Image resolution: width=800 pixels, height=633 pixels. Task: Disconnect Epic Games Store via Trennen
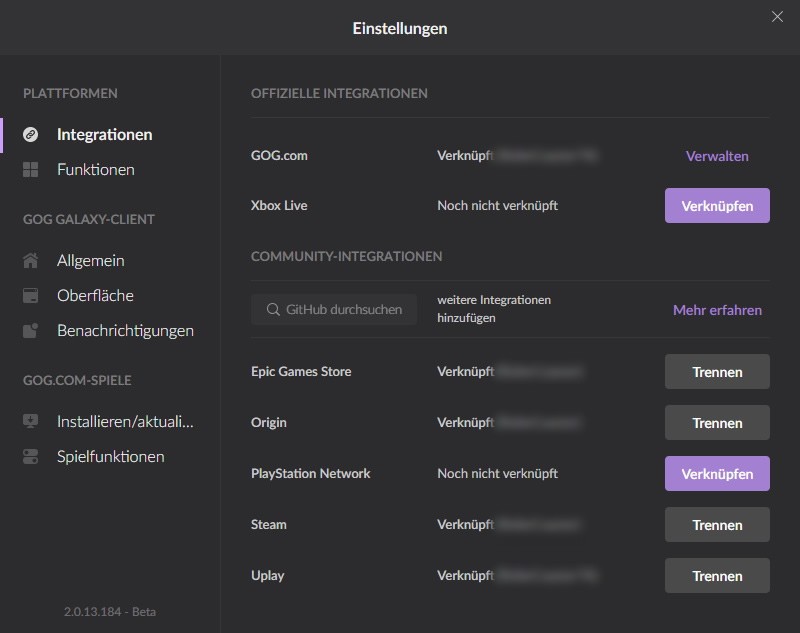(x=717, y=372)
